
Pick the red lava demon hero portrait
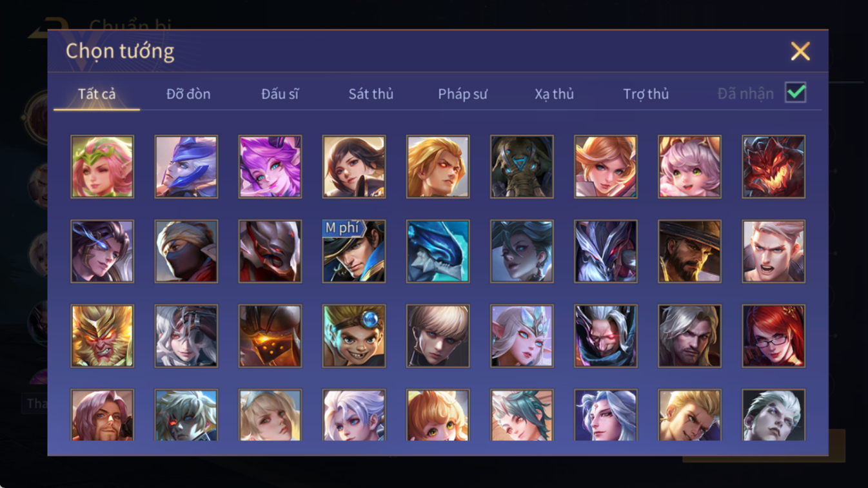pyautogui.click(x=773, y=166)
